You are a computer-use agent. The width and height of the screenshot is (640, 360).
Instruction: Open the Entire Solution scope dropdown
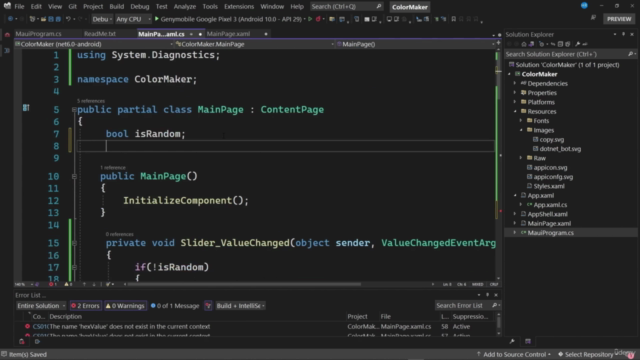(41, 306)
